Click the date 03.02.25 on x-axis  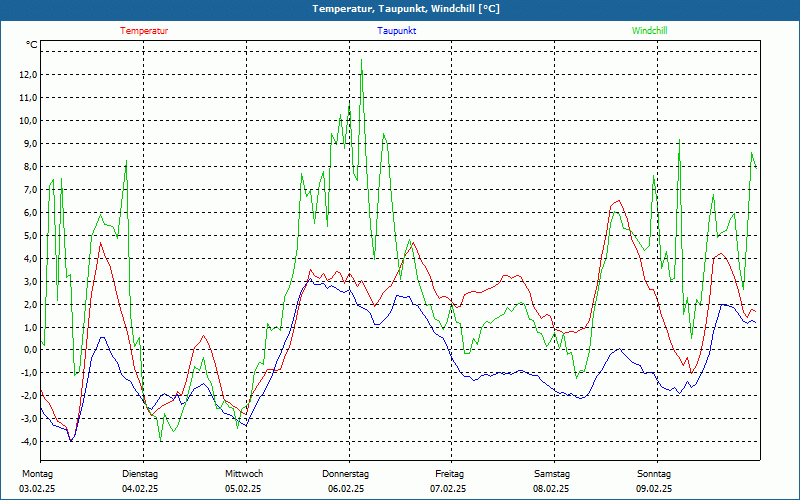38,489
